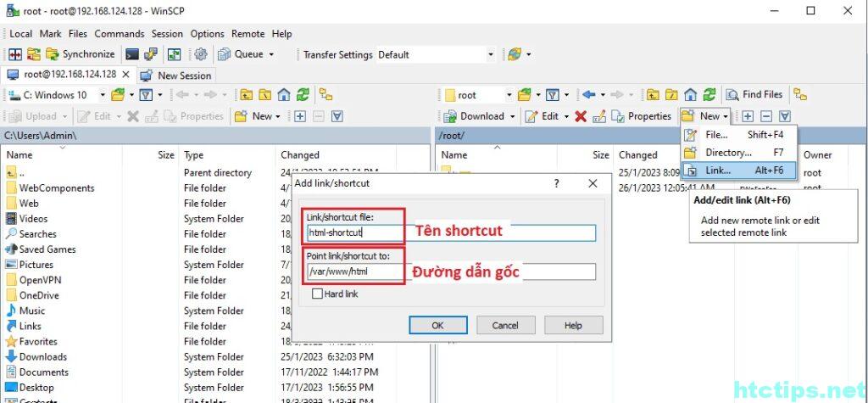Image resolution: width=868 pixels, height=403 pixels.
Task: Refresh the local panel
Action: (x=303, y=95)
